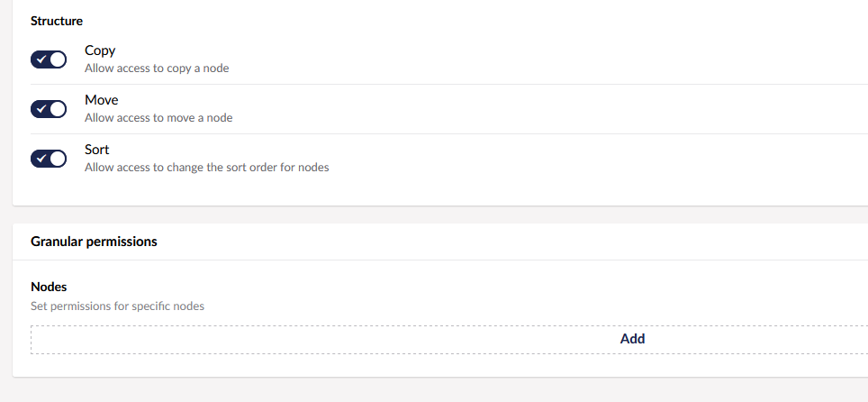The width and height of the screenshot is (868, 402).
Task: Click "Allow access to copy a node" description
Action: point(157,68)
